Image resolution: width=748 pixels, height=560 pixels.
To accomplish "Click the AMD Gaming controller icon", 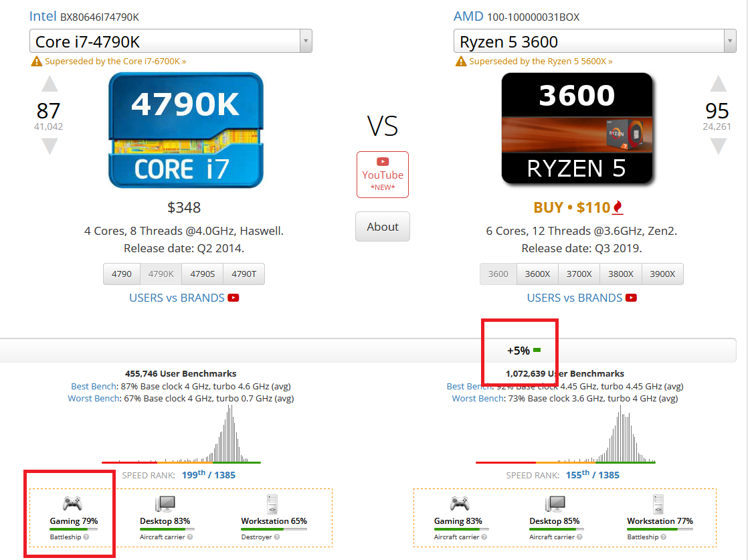I will pos(460,504).
